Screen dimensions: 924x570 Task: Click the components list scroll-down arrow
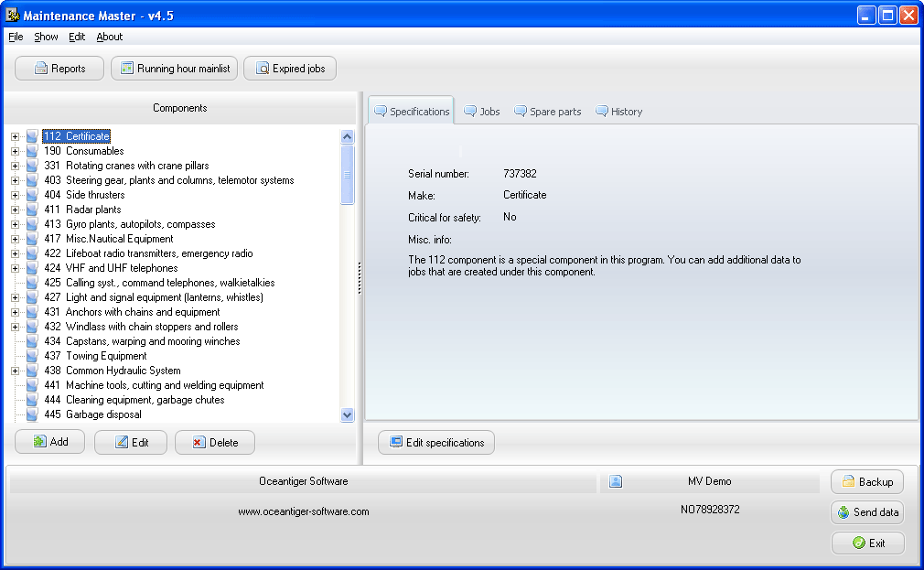point(347,414)
